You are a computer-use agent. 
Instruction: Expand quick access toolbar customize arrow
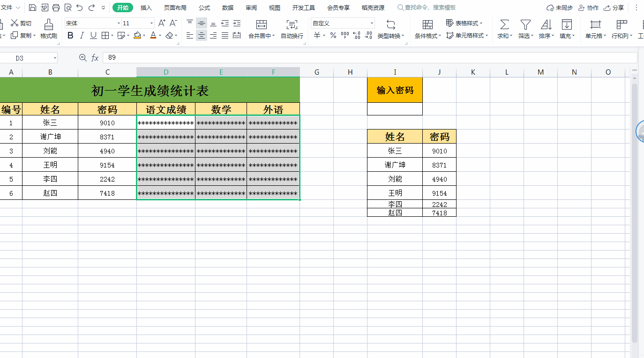pyautogui.click(x=104, y=8)
